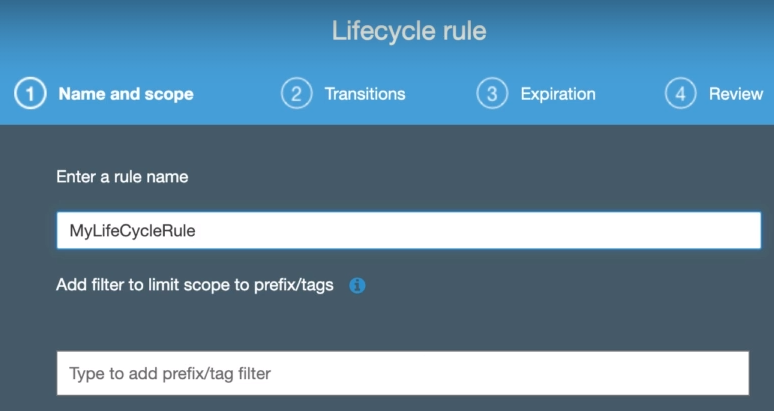
Task: Open the prefix/tags info icon
Action: [357, 285]
